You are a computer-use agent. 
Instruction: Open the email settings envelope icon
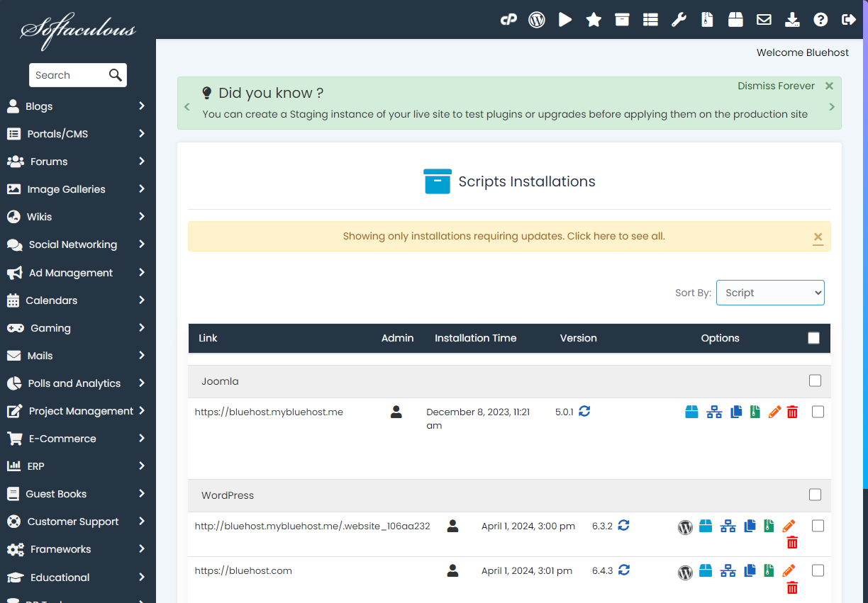(764, 20)
